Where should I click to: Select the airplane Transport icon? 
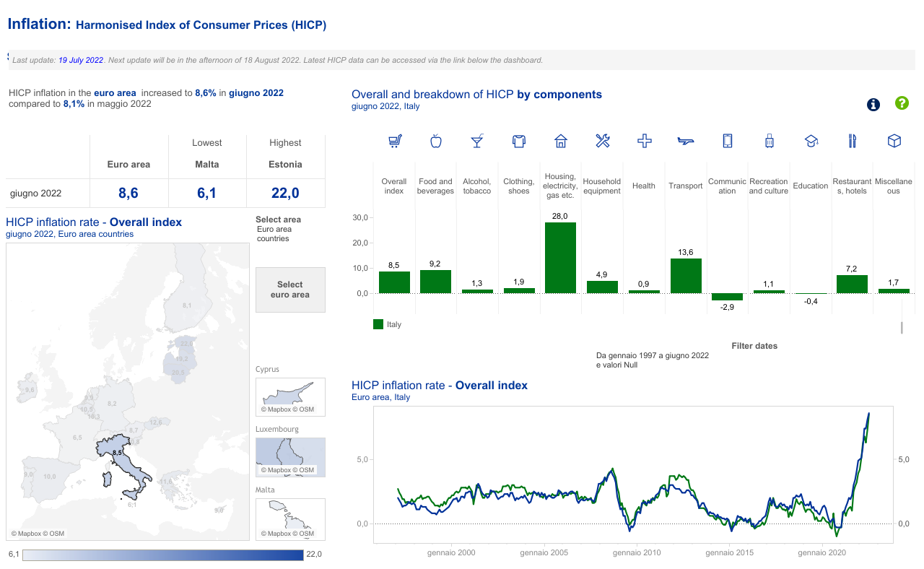pyautogui.click(x=685, y=142)
